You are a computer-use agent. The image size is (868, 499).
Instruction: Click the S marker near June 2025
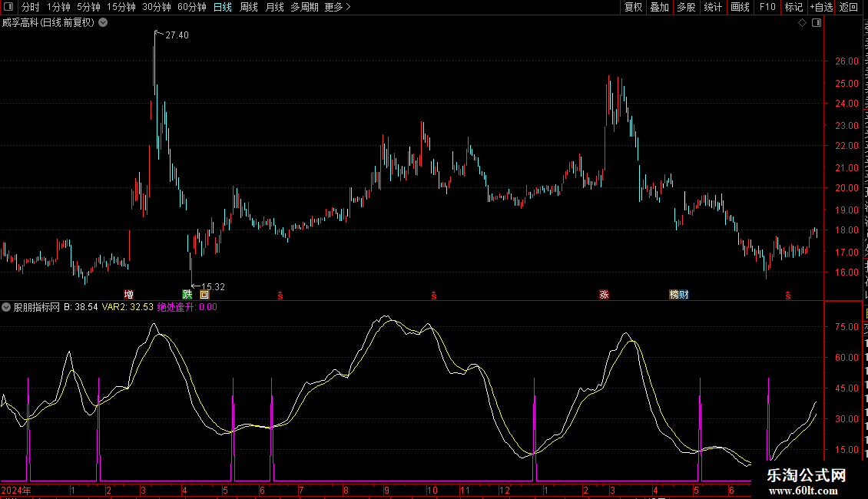click(788, 296)
